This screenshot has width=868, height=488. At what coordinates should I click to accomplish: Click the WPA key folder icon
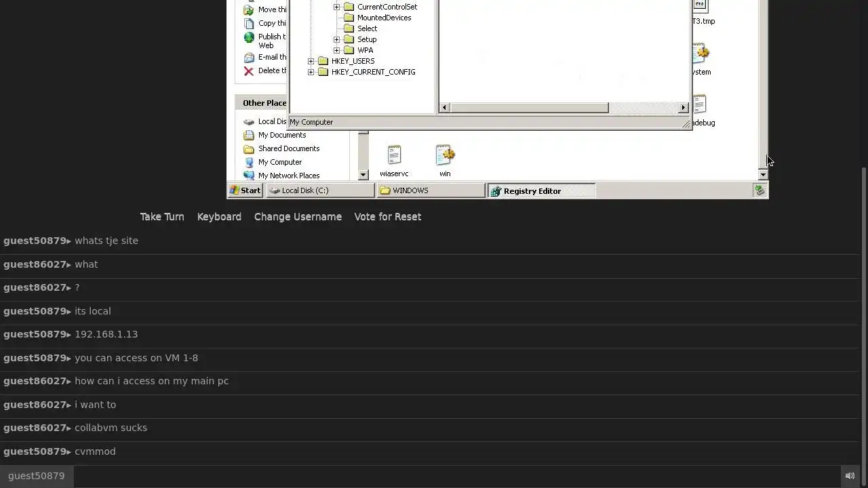[x=349, y=50]
